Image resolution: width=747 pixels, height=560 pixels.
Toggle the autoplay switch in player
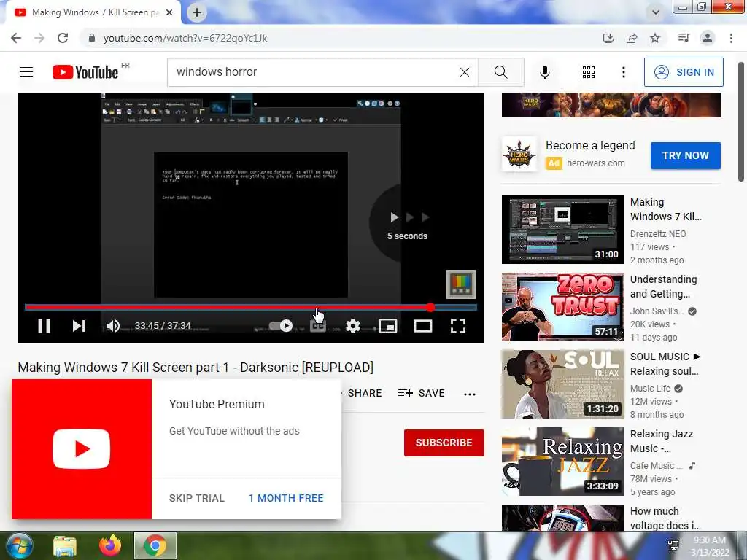tap(281, 326)
